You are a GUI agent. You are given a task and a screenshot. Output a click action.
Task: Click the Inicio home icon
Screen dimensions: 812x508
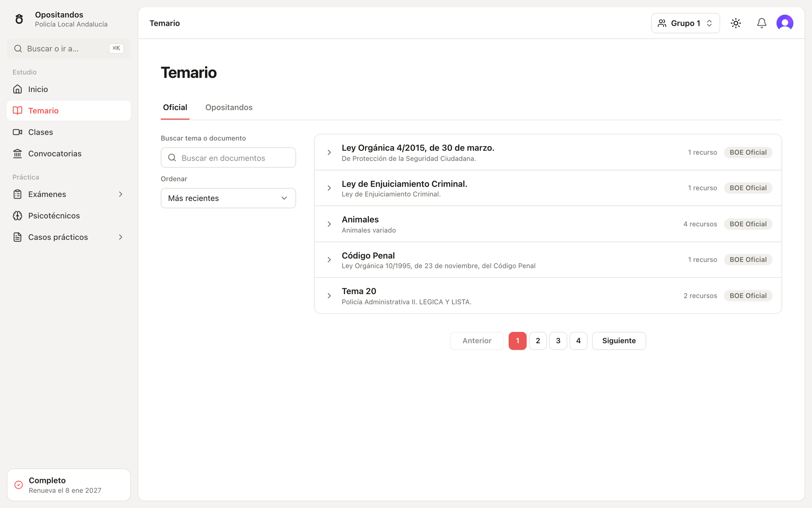[x=17, y=89]
